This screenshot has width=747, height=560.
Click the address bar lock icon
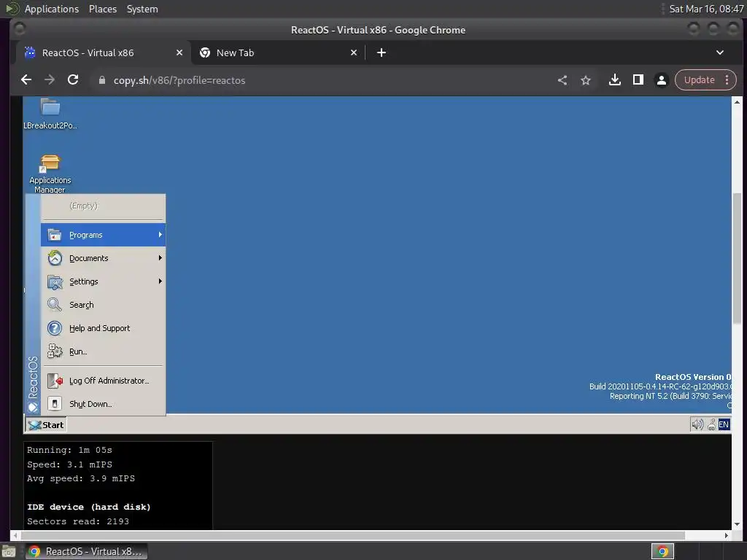coord(101,80)
